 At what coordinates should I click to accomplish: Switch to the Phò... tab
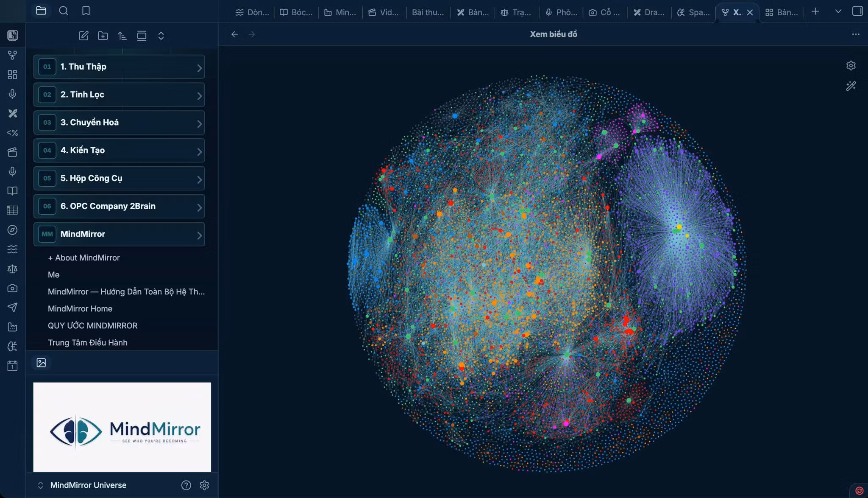click(561, 12)
